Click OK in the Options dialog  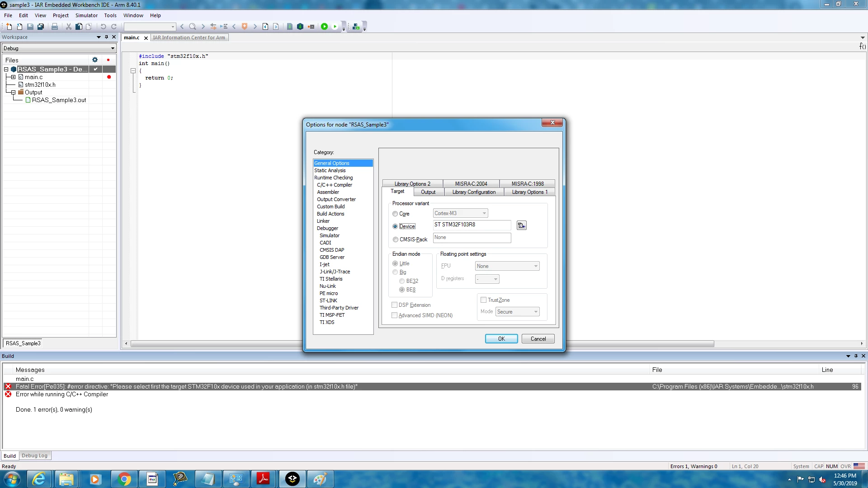pyautogui.click(x=501, y=339)
